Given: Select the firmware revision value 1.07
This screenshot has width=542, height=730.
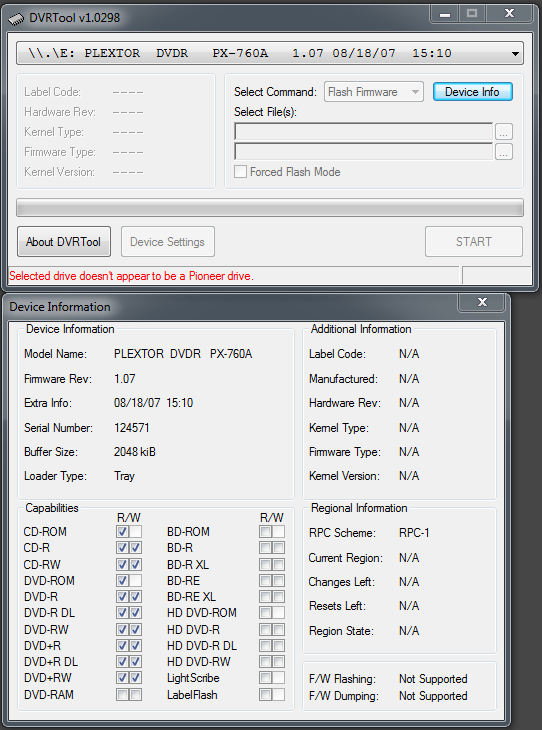Looking at the screenshot, I should 125,379.
